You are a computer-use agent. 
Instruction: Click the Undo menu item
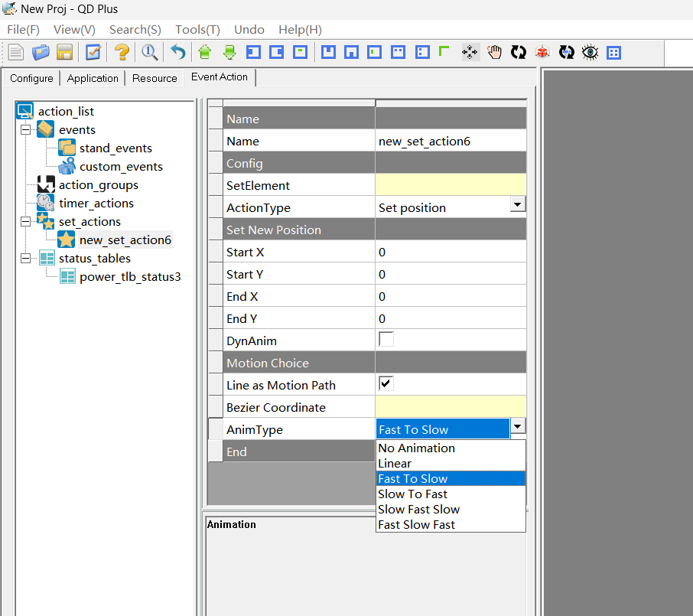pos(249,30)
